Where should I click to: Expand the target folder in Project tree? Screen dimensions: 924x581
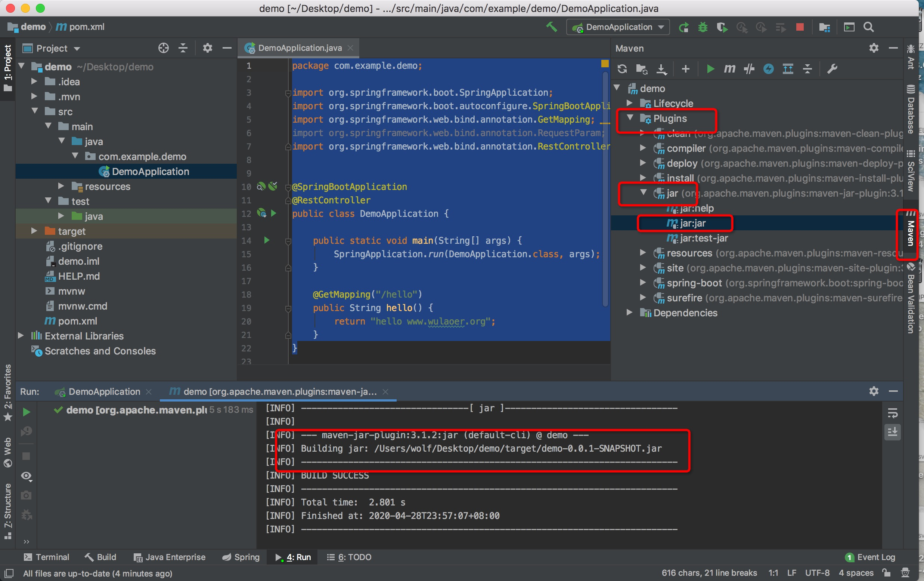pos(34,231)
